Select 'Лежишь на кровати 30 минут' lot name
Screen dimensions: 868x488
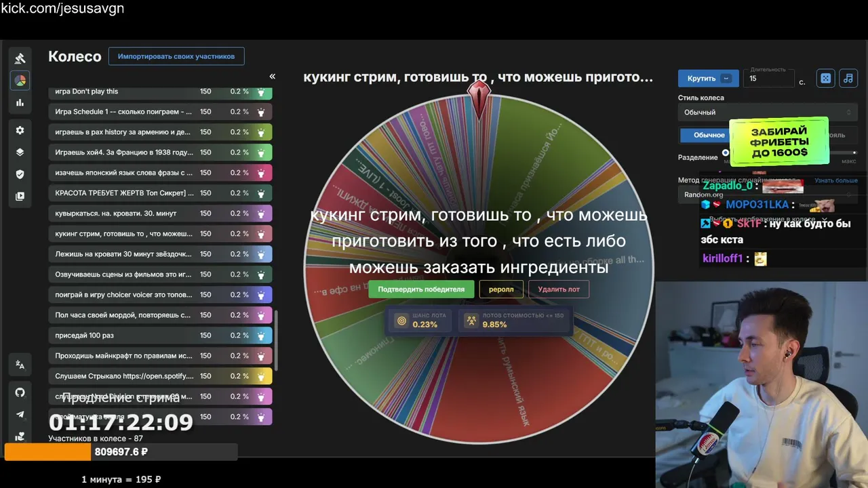(x=123, y=254)
